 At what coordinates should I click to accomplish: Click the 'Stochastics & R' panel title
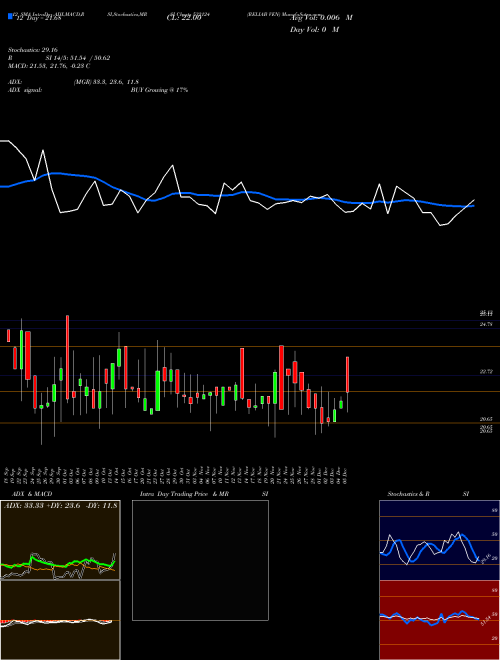click(409, 494)
